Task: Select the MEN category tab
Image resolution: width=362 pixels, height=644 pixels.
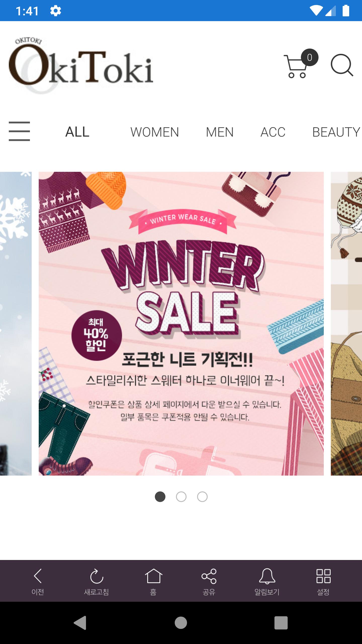Action: [x=220, y=132]
